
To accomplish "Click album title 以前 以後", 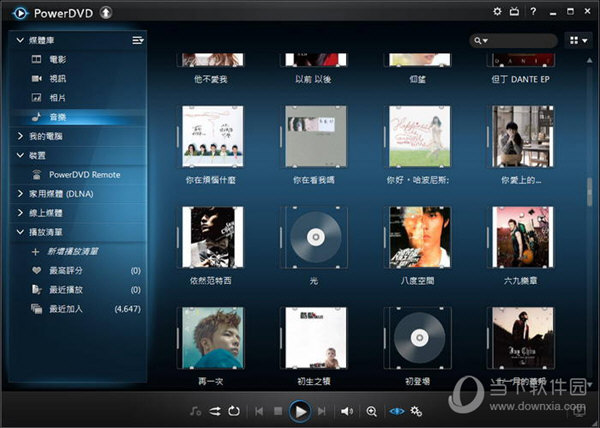I will [x=313, y=79].
